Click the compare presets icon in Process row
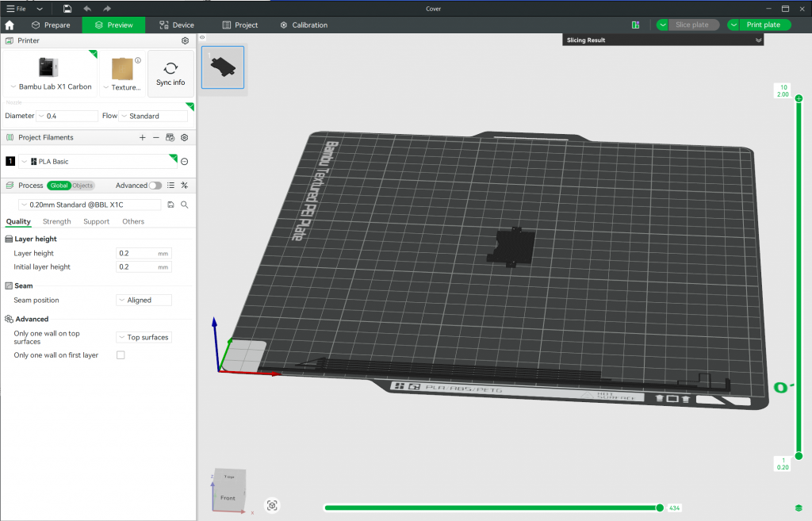 pyautogui.click(x=184, y=186)
